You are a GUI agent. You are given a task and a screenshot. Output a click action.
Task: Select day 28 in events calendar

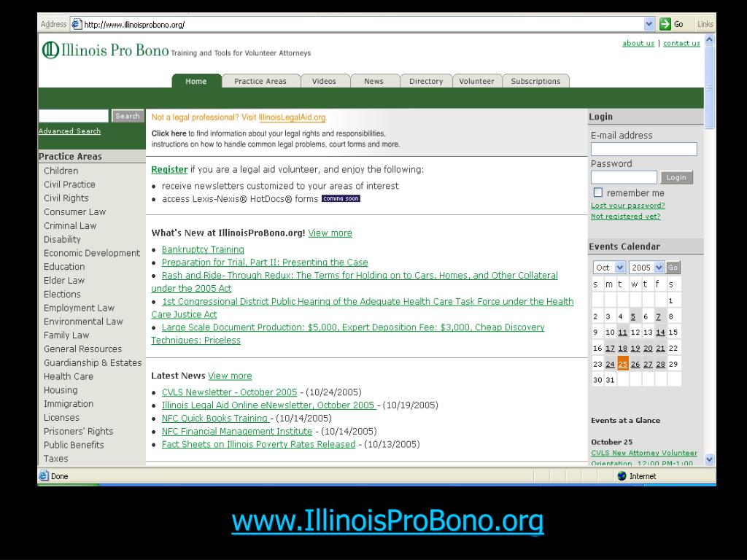click(x=660, y=364)
